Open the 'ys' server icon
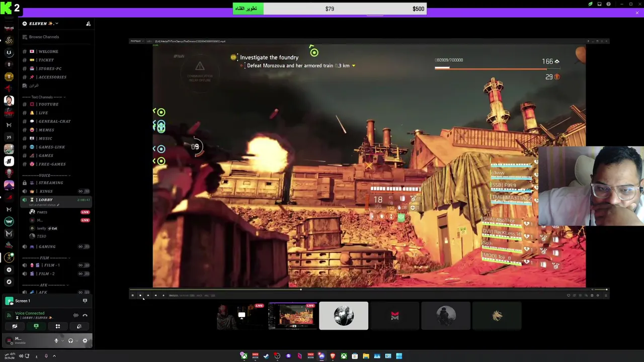Viewport: 644px width, 362px height. pos(9,137)
